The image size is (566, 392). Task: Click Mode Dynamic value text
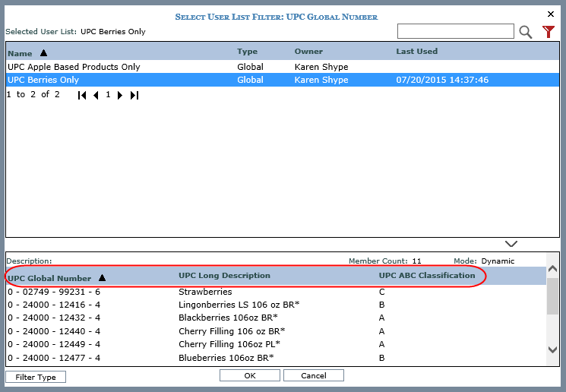pyautogui.click(x=498, y=261)
